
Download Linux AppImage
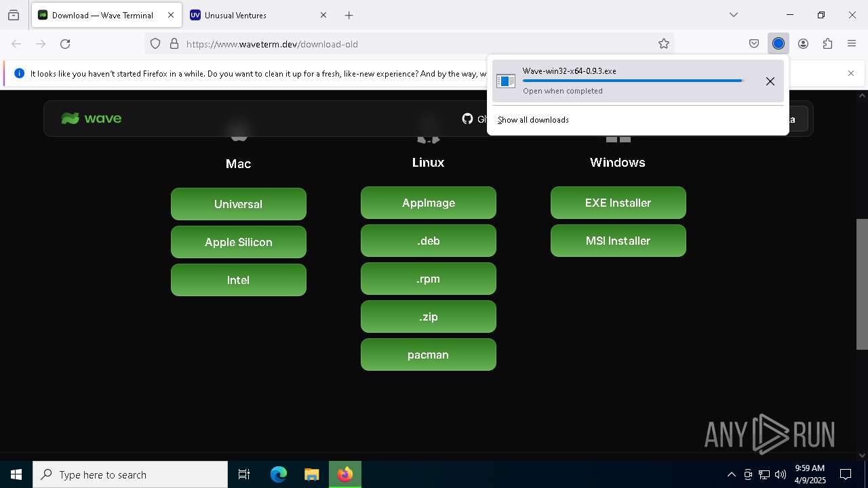coord(429,203)
